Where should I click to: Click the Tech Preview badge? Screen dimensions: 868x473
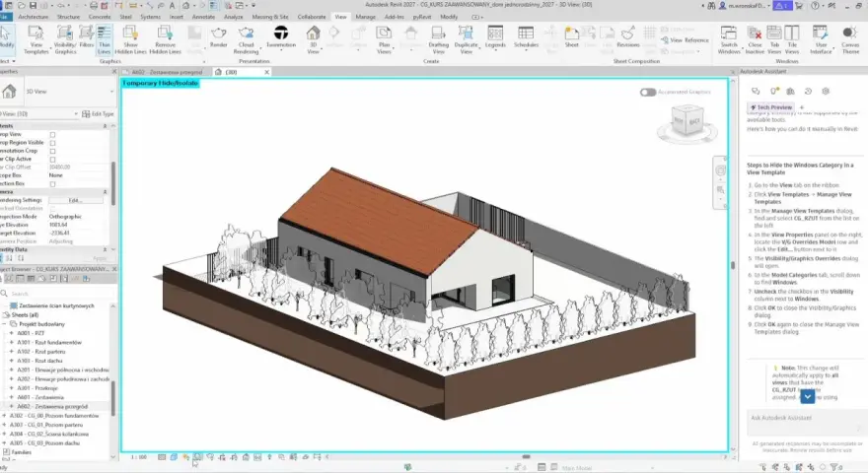[x=771, y=107]
